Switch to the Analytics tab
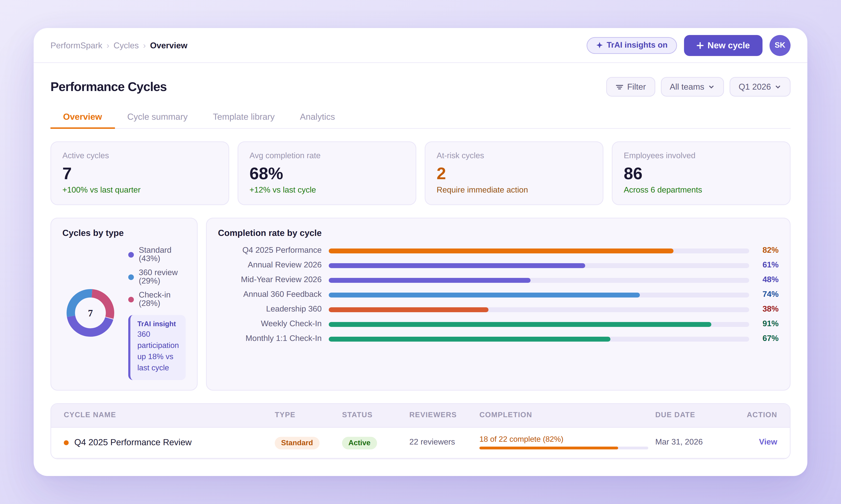Image resolution: width=841 pixels, height=504 pixels. [317, 117]
